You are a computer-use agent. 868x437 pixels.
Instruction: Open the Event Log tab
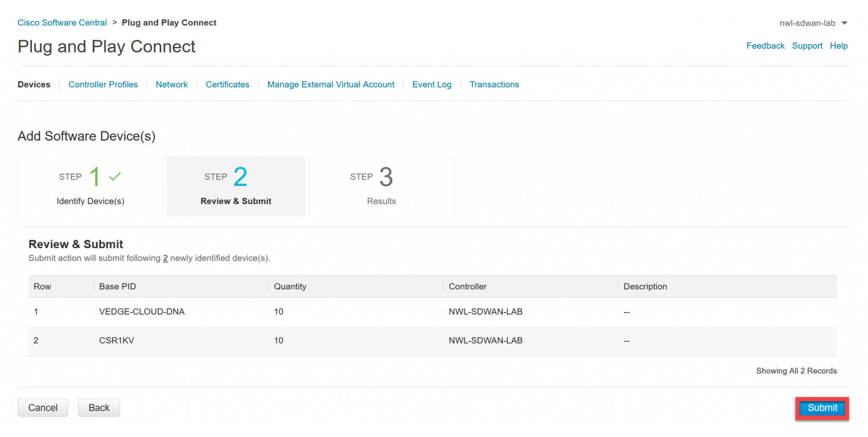(x=431, y=84)
